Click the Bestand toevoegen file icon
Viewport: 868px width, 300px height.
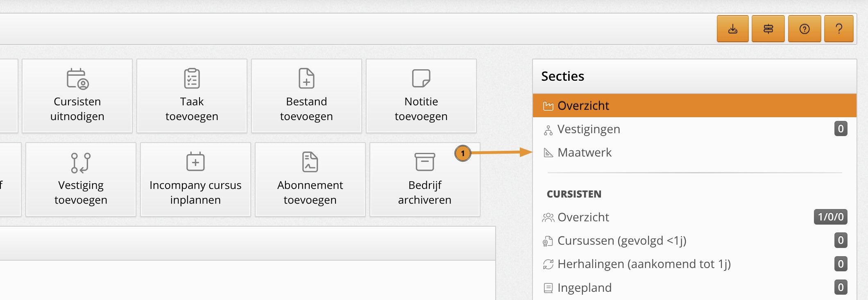coord(306,79)
